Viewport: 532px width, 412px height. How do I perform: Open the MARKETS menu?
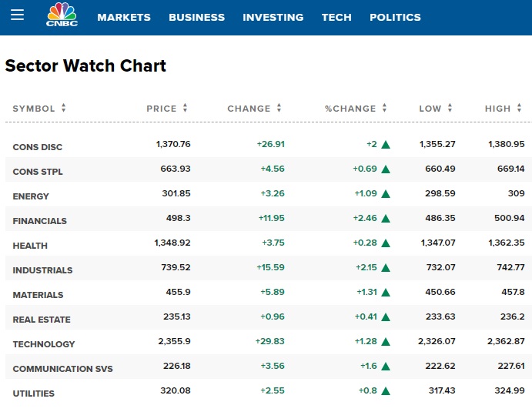[124, 17]
